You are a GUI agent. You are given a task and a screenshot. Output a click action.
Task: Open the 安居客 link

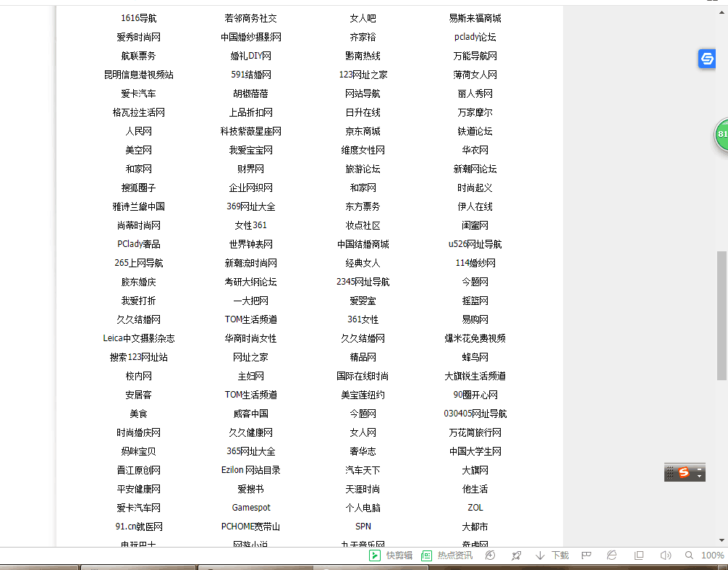pyautogui.click(x=138, y=395)
